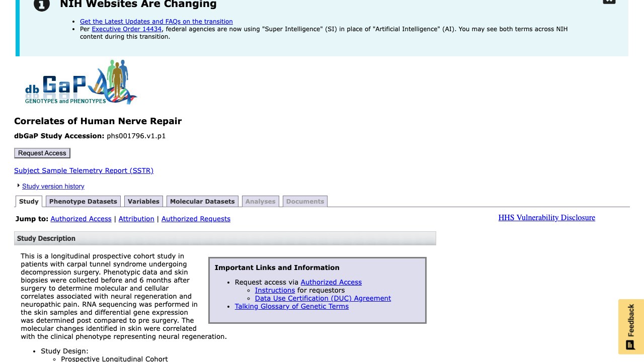Jump to Authorized Requests section
The image size is (644, 362).
[x=196, y=219]
